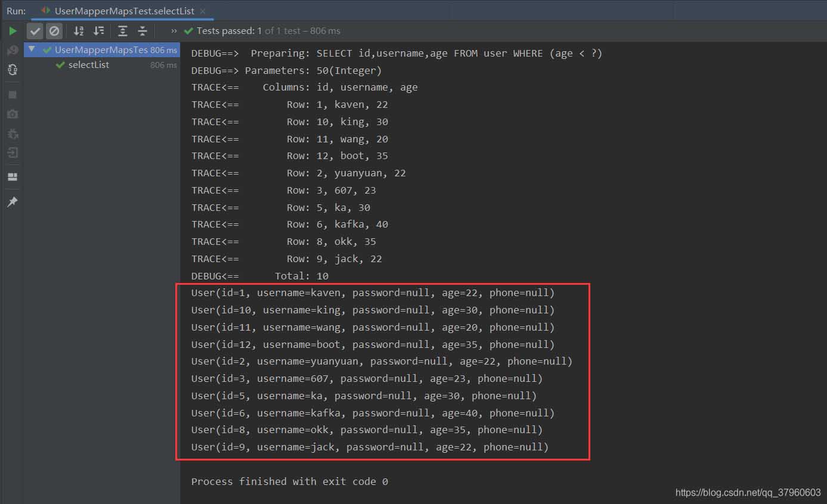Close the UserMapperMapsTest.selectList tab
This screenshot has width=827, height=504.
pyautogui.click(x=203, y=11)
